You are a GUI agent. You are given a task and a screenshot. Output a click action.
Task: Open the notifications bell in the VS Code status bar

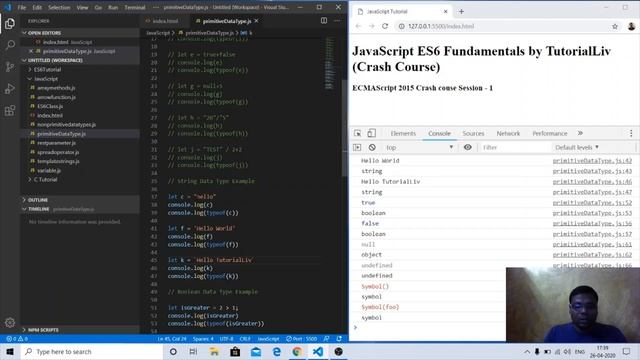click(339, 339)
